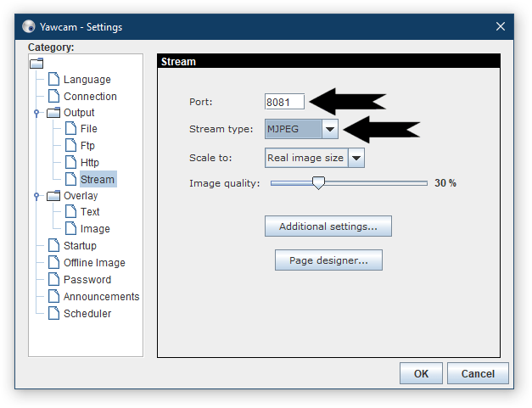The width and height of the screenshot is (532, 408).
Task: Open the Page designer
Action: [328, 260]
